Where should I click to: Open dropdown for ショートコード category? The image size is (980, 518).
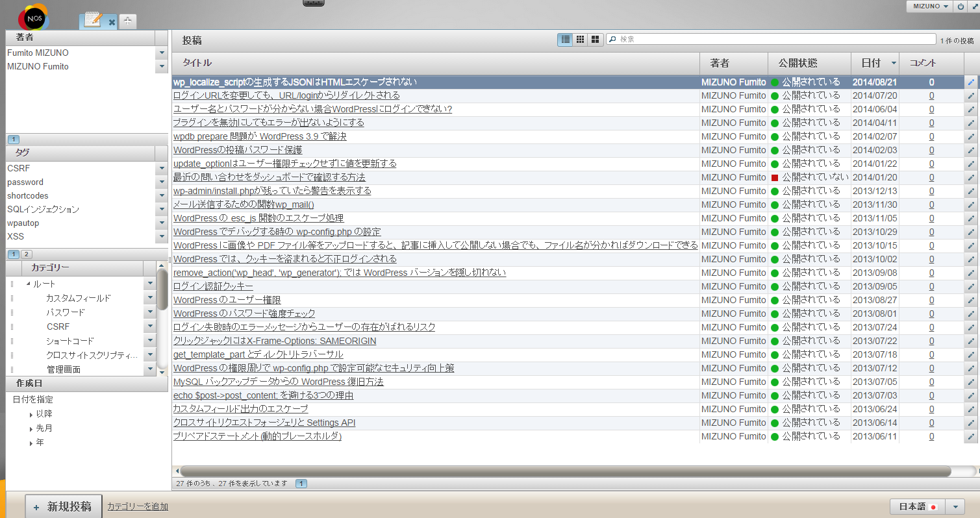(149, 341)
